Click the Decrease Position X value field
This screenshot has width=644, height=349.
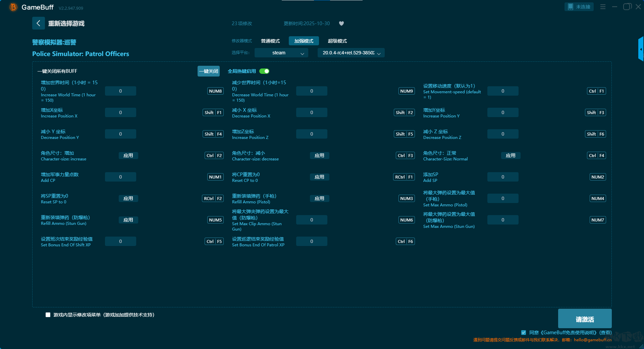pyautogui.click(x=312, y=112)
